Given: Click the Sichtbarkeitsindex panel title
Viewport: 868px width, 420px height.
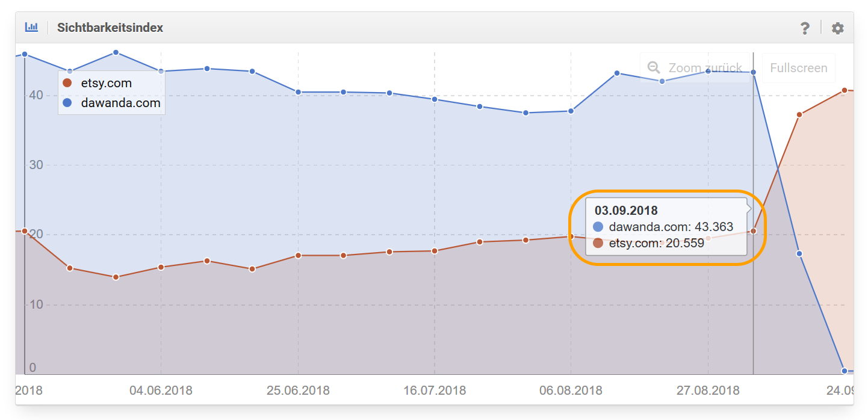Looking at the screenshot, I should [110, 28].
